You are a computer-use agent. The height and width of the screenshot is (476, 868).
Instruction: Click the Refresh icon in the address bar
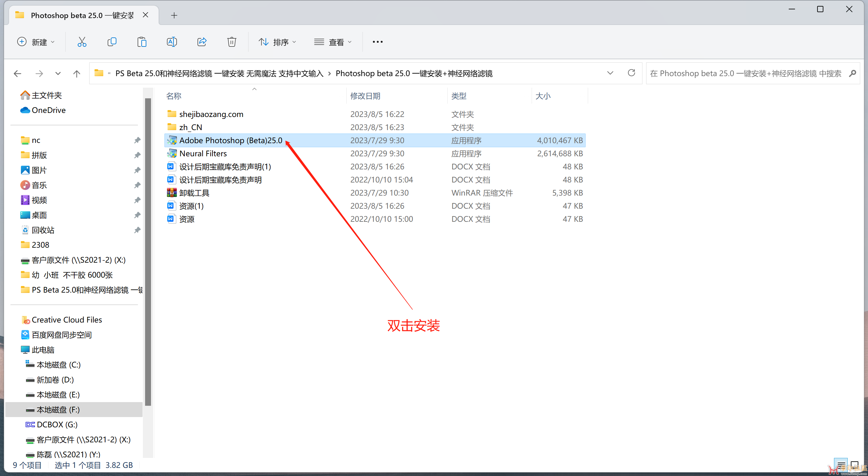[631, 73]
